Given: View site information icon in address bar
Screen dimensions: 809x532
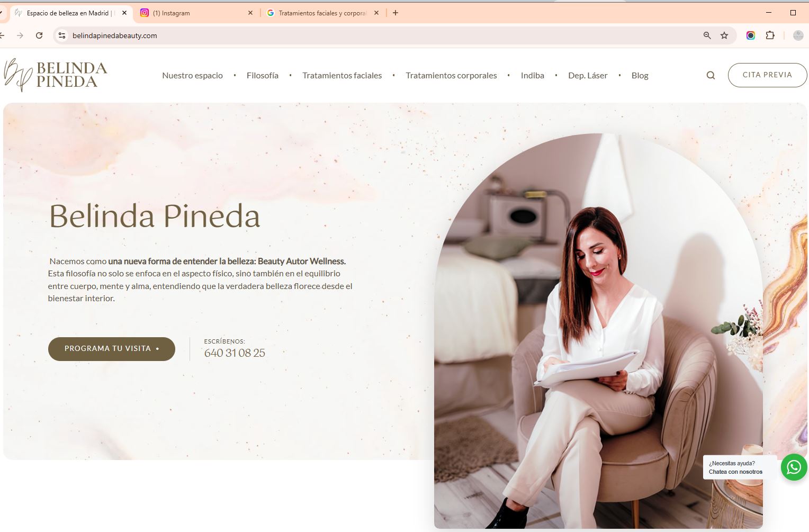Looking at the screenshot, I should 62,35.
